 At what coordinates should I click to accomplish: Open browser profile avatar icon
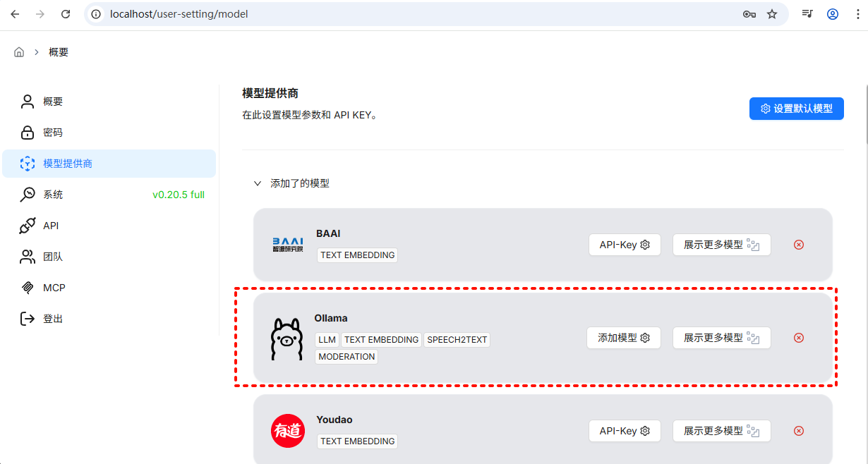(x=833, y=14)
